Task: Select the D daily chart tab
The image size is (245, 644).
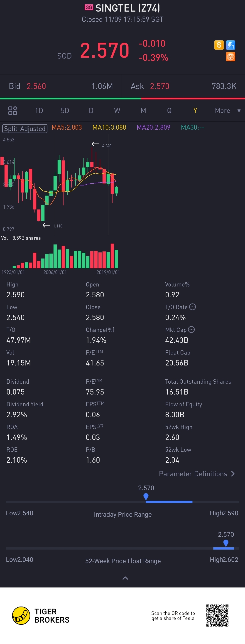Action: pyautogui.click(x=91, y=111)
